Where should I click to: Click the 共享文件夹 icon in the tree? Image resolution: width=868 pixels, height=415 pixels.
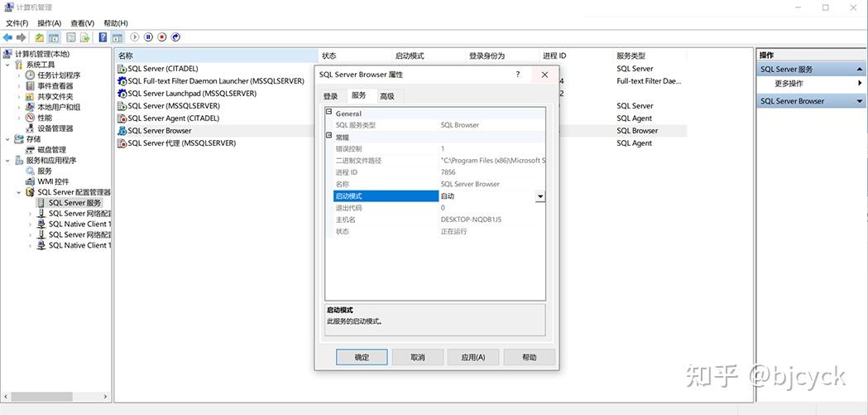30,96
